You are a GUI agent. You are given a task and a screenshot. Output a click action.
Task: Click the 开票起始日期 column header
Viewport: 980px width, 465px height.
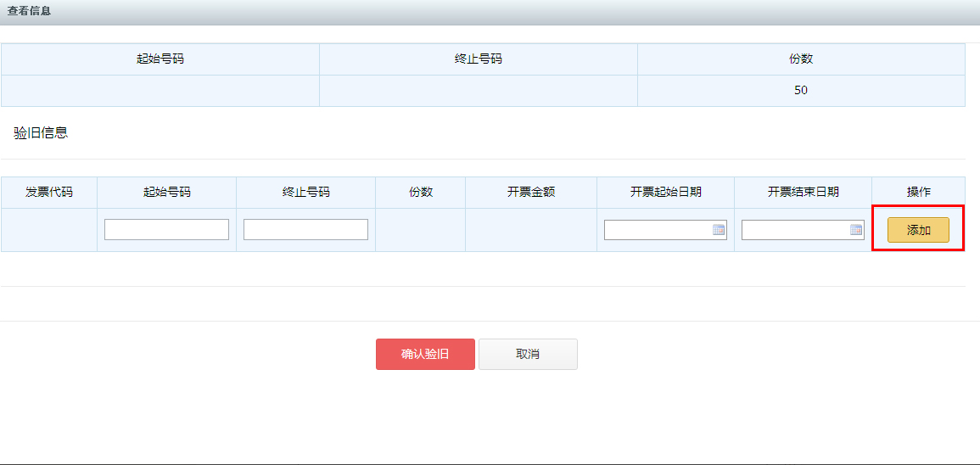[x=665, y=193]
